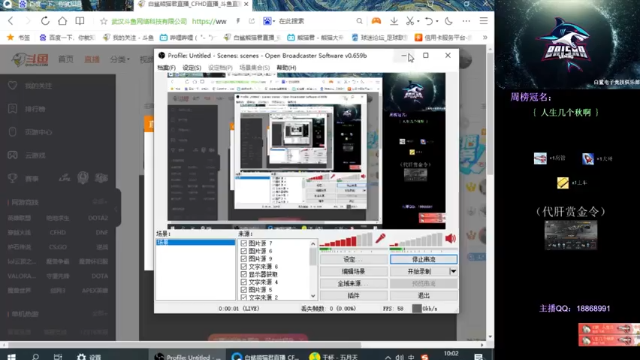Open the three-dot more tools icon
This screenshot has height=360, width=640.
(466, 21)
